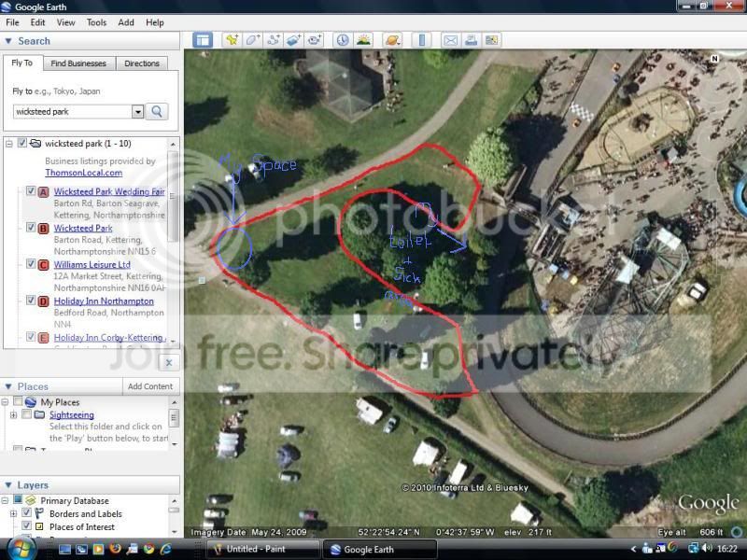The image size is (747, 560).
Task: Show historical imagery clock icon
Action: point(343,40)
